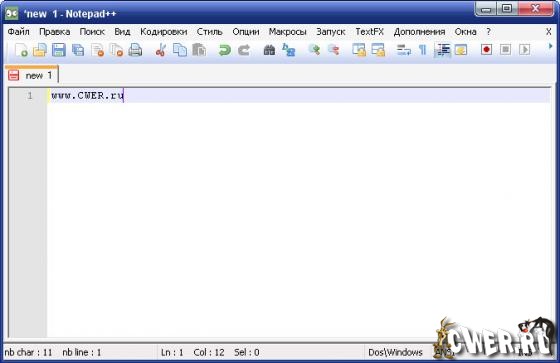Screen dimensions: 560x363
Task: Open a file via folder icon
Action: pos(40,50)
